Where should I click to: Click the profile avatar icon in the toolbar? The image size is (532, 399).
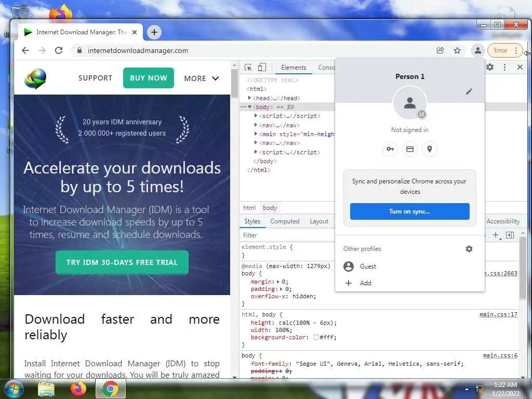click(x=478, y=50)
